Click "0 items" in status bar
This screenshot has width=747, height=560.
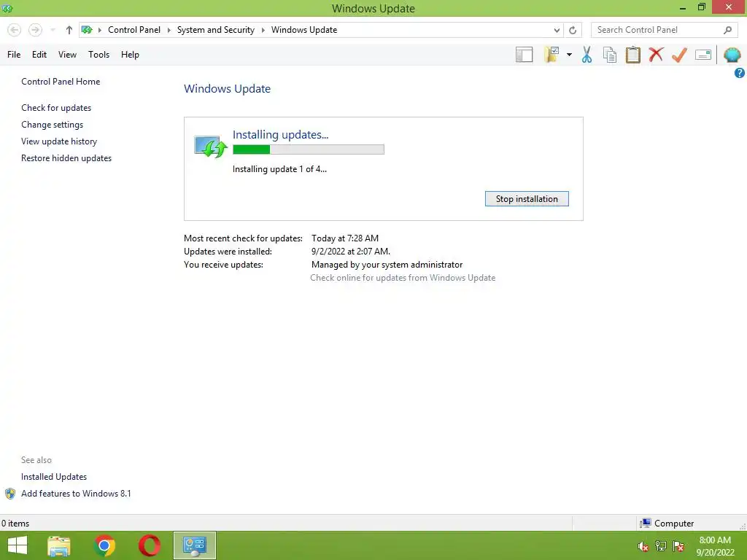tap(15, 524)
